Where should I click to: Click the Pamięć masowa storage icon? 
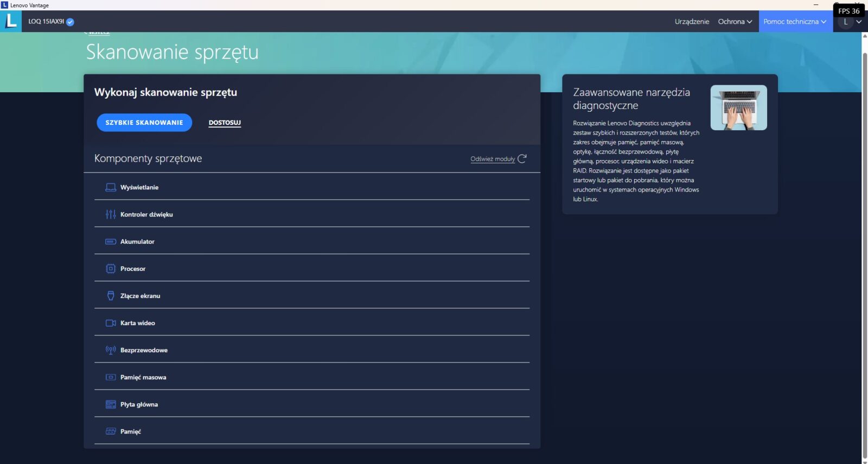pos(111,377)
